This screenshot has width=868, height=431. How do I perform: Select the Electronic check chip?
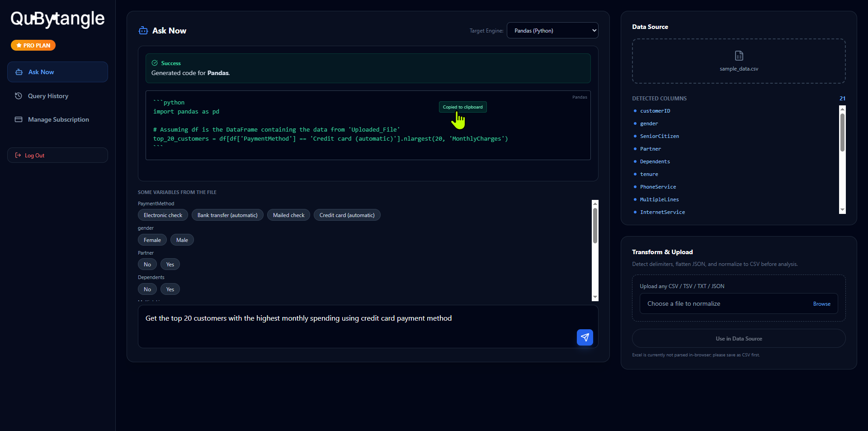[163, 215]
